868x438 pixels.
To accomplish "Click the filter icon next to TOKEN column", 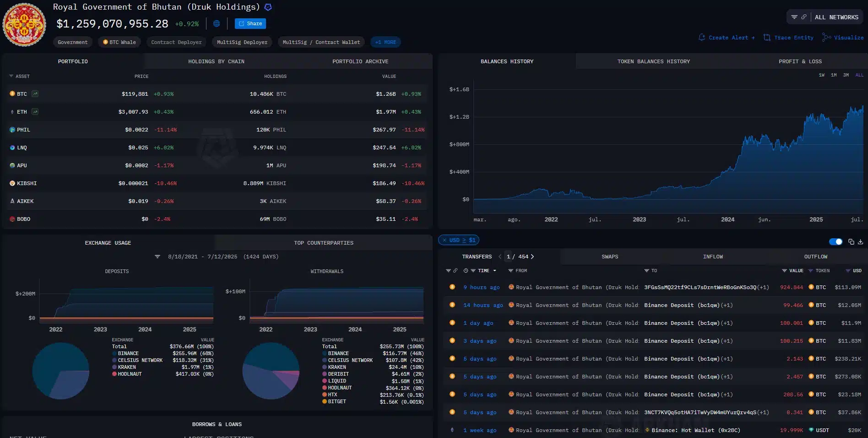I will click(x=811, y=271).
